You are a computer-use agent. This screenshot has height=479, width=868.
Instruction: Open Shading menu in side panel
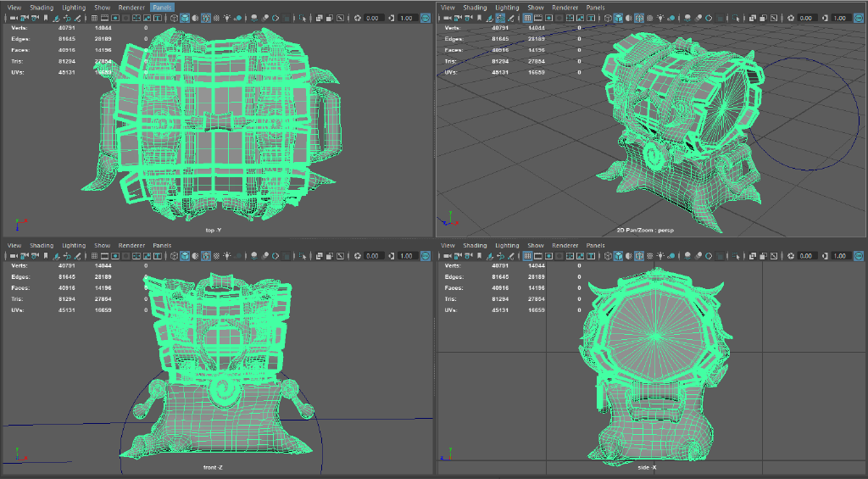(x=475, y=245)
